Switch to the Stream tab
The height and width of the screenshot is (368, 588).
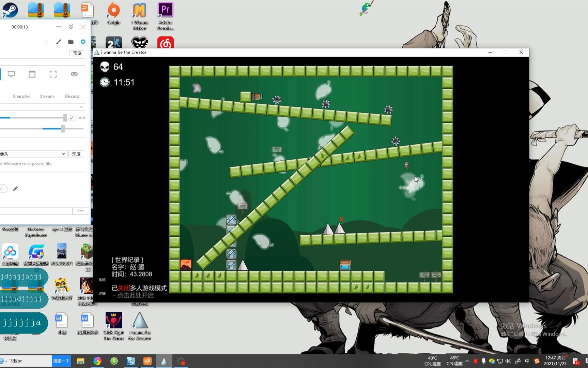tap(47, 96)
